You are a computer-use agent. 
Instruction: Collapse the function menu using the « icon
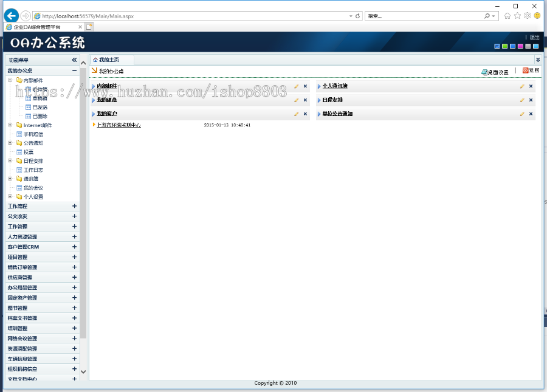(x=74, y=60)
